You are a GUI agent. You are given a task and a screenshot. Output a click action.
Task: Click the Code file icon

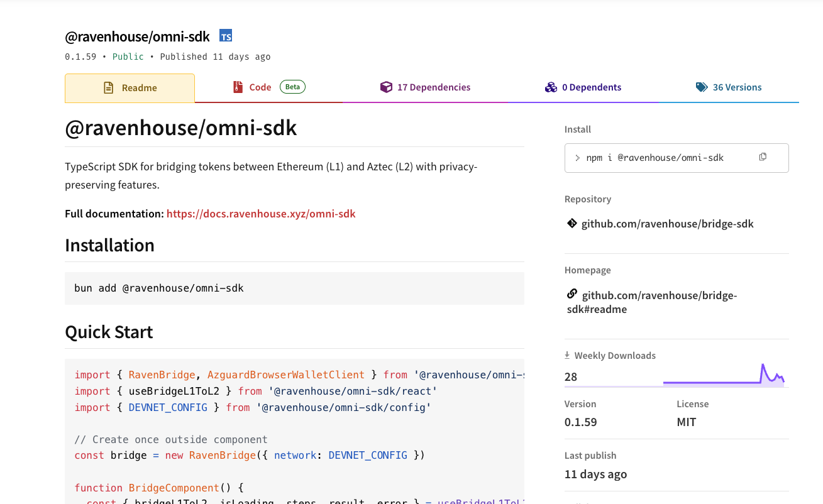(x=238, y=87)
